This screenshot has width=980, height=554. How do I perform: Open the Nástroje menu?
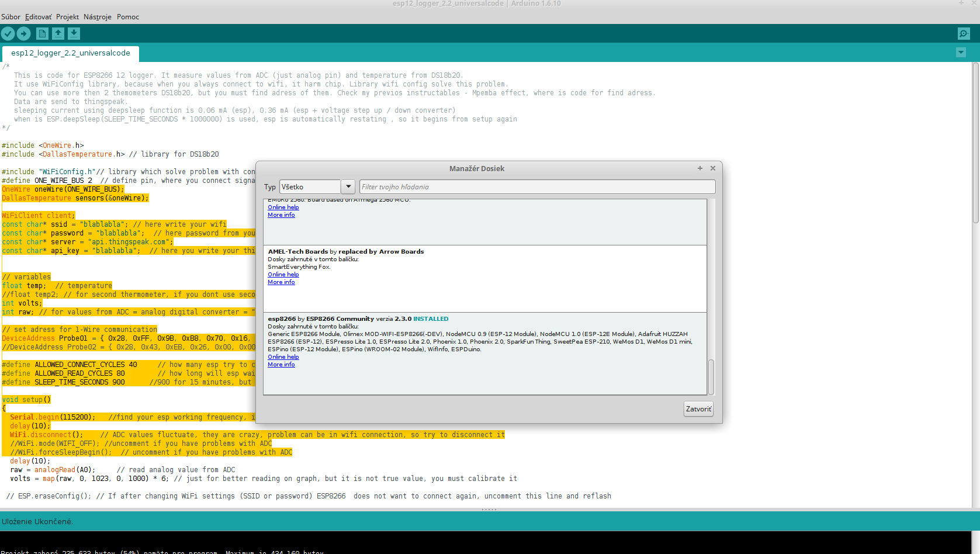(x=98, y=17)
